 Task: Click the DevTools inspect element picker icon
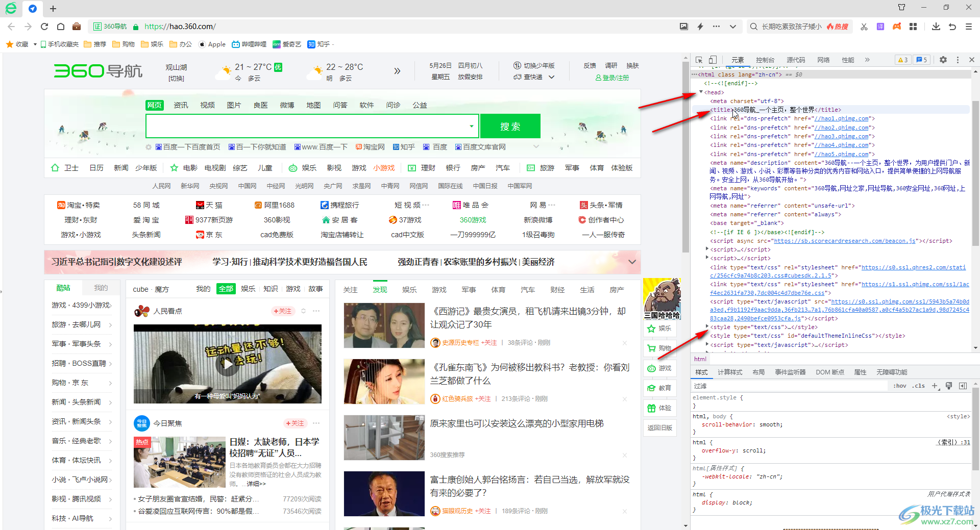click(x=699, y=60)
